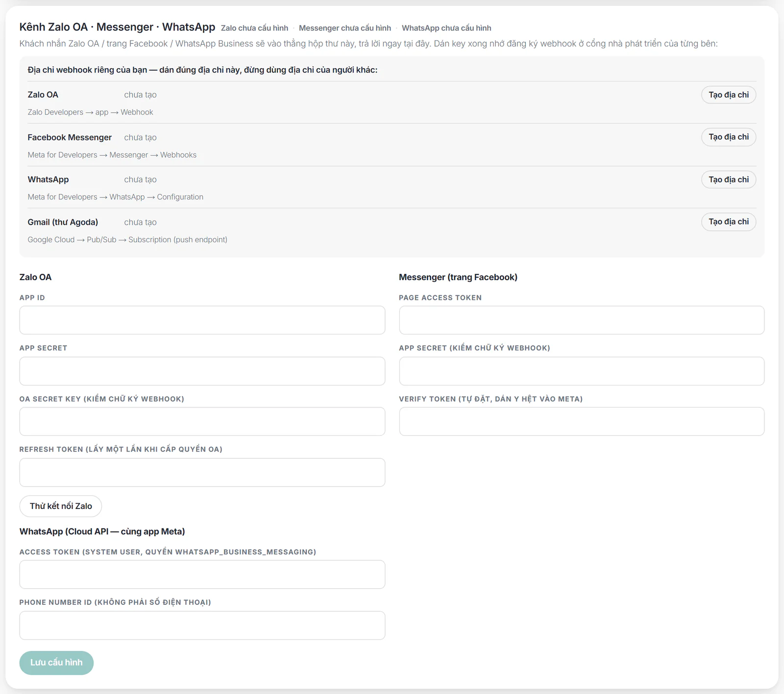Image resolution: width=784 pixels, height=694 pixels.
Task: Focus the Zalo OA App ID field
Action: click(202, 320)
